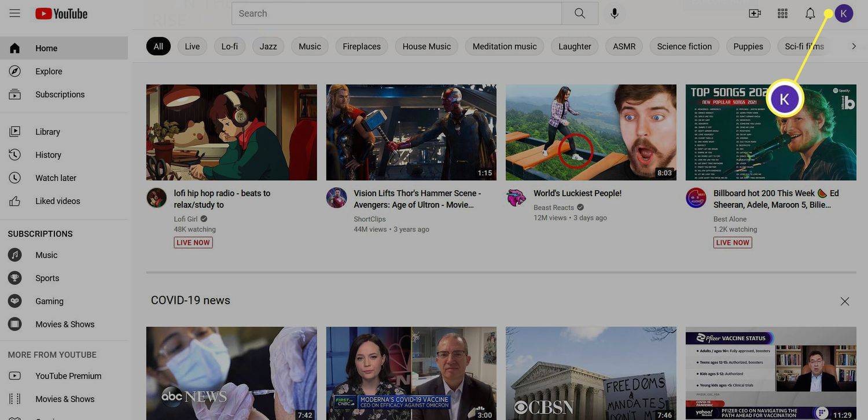Viewport: 868px width, 420px height.
Task: Play the Vision Lifts Thor's Hammer thumbnail
Action: tap(411, 132)
